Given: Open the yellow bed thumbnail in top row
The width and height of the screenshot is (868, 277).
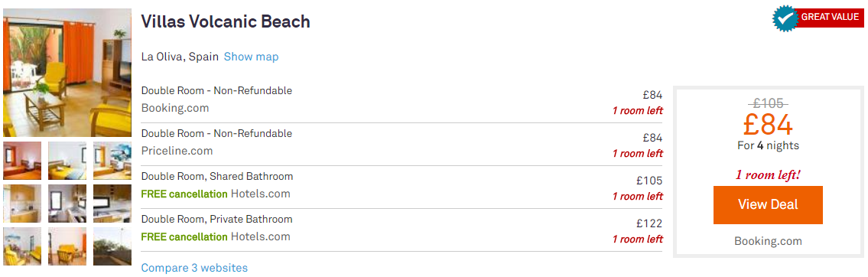Looking at the screenshot, I should [67, 161].
